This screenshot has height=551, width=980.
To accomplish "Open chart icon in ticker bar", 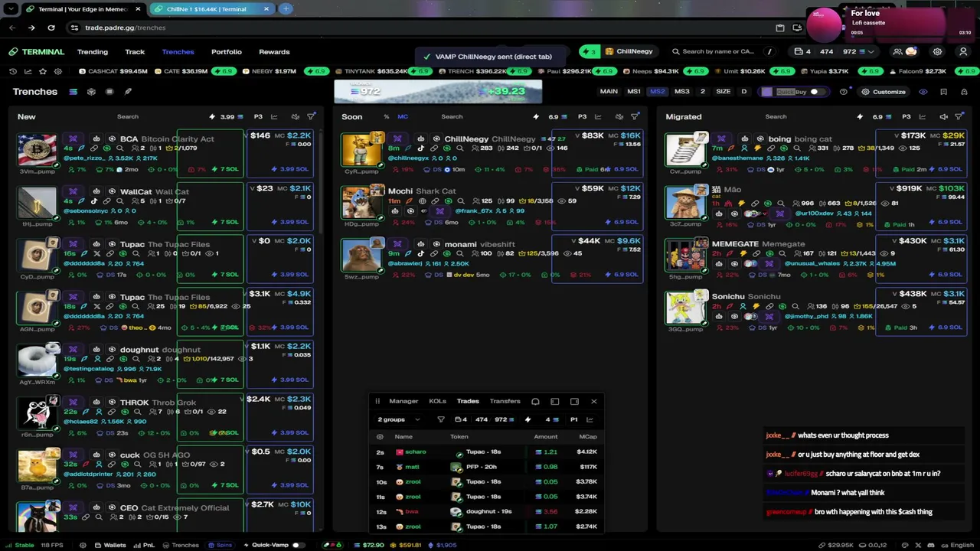I will (28, 71).
